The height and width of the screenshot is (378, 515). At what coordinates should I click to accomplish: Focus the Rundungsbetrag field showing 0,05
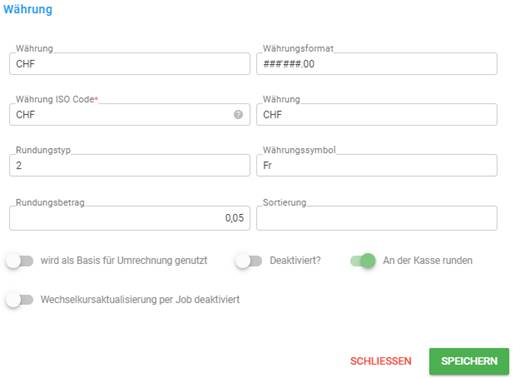click(130, 218)
